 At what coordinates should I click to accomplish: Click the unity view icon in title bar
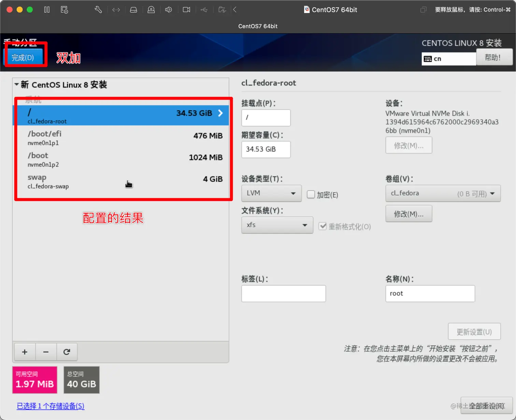tap(423, 10)
